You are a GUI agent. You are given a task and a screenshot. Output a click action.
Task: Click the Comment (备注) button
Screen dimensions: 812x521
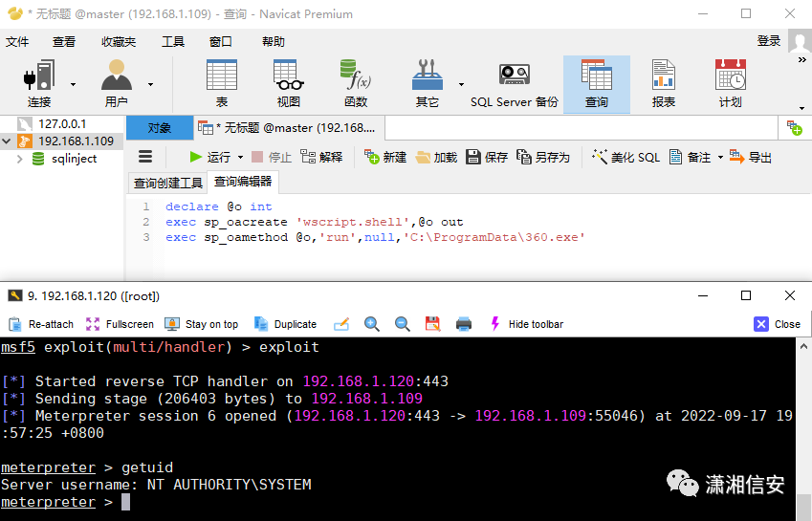click(690, 157)
